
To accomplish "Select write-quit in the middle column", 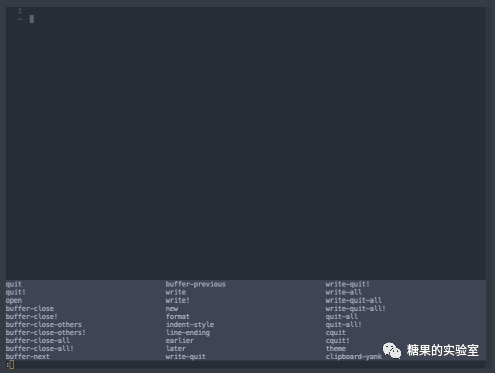I will coord(186,356).
